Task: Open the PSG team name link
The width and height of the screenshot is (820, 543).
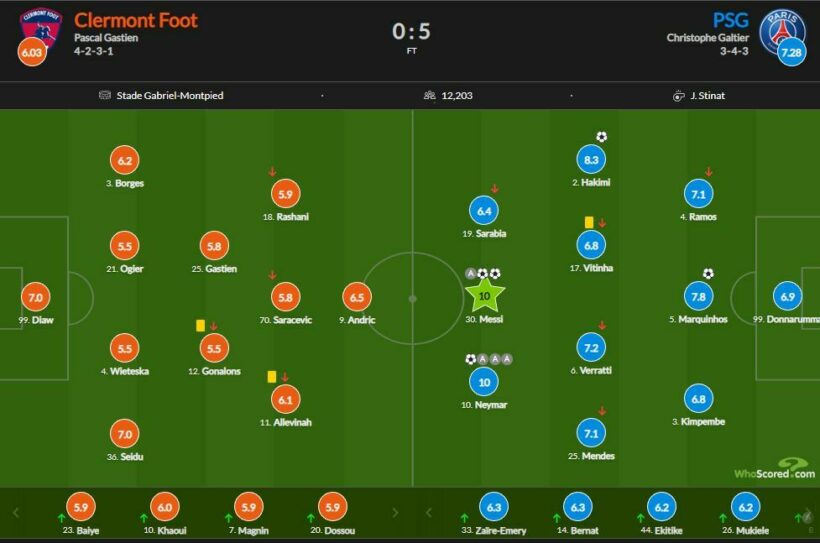Action: click(x=730, y=20)
